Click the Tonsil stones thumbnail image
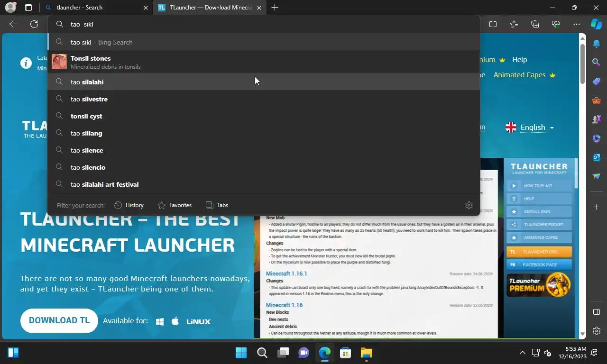 [x=59, y=62]
